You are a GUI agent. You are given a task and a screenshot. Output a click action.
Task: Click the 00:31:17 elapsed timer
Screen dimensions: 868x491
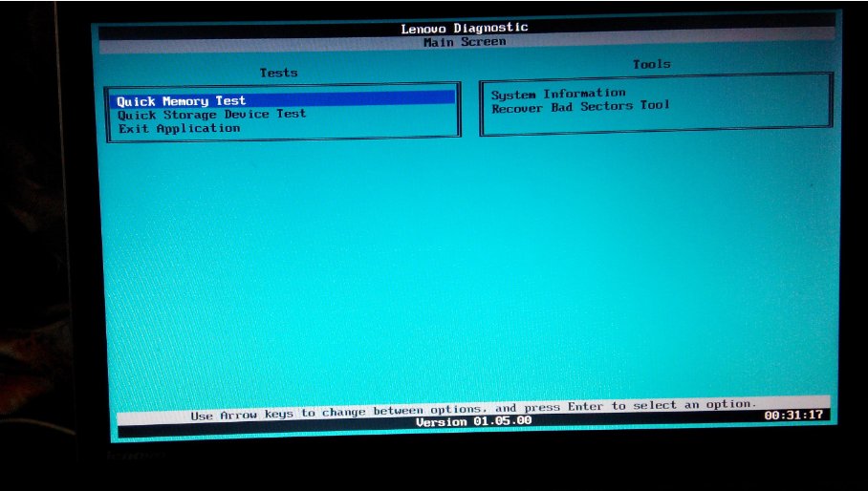[x=793, y=416]
